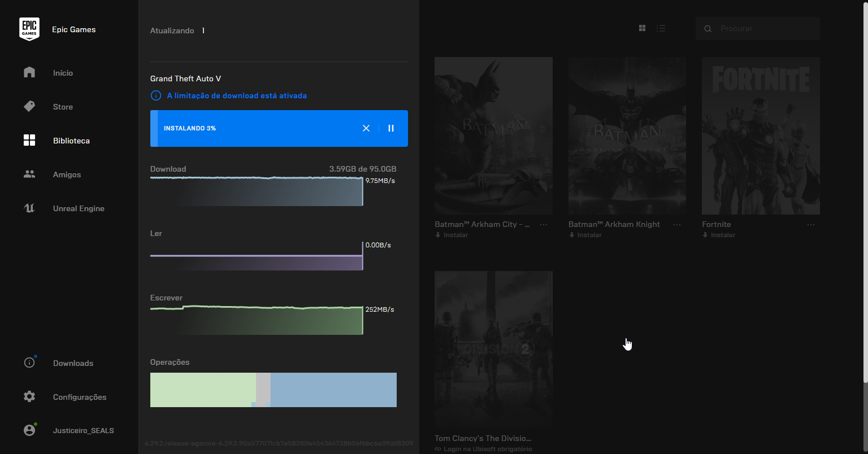Install Batman Arkham City
The width and height of the screenshot is (868, 454).
click(452, 235)
